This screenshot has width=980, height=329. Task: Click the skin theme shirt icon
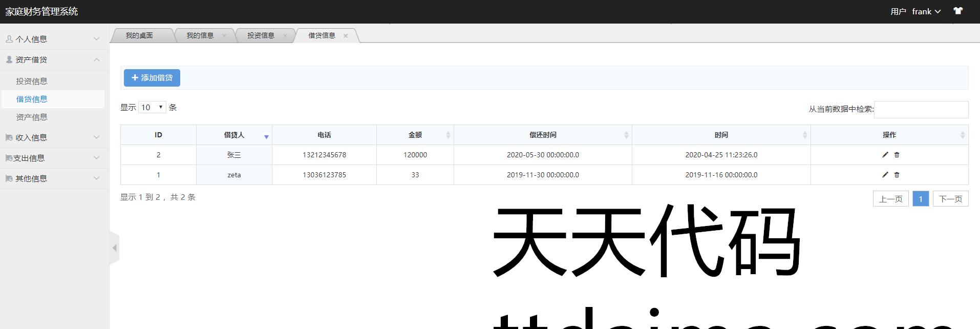(x=957, y=11)
